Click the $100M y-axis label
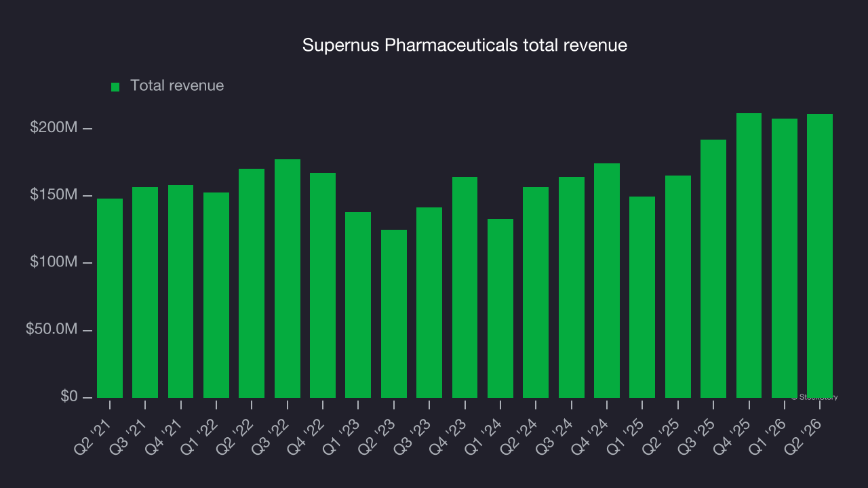This screenshot has height=488, width=868. coord(54,262)
